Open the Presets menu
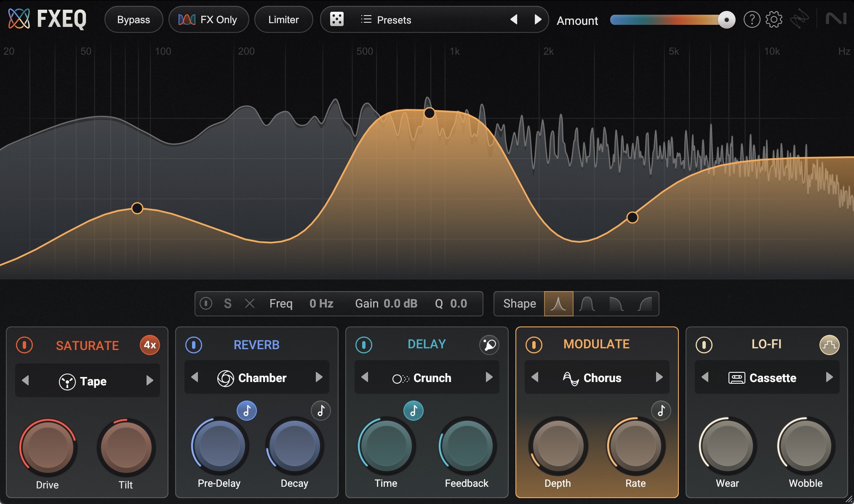 tap(386, 20)
